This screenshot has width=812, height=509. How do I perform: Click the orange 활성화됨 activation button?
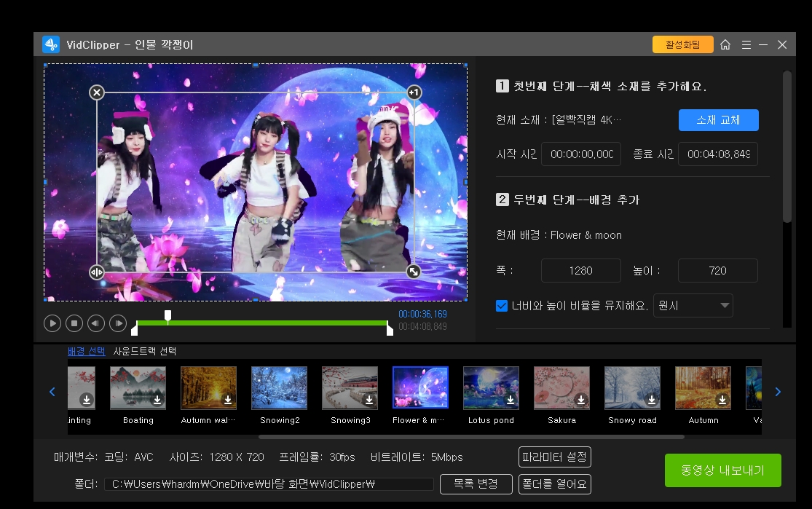pos(682,44)
